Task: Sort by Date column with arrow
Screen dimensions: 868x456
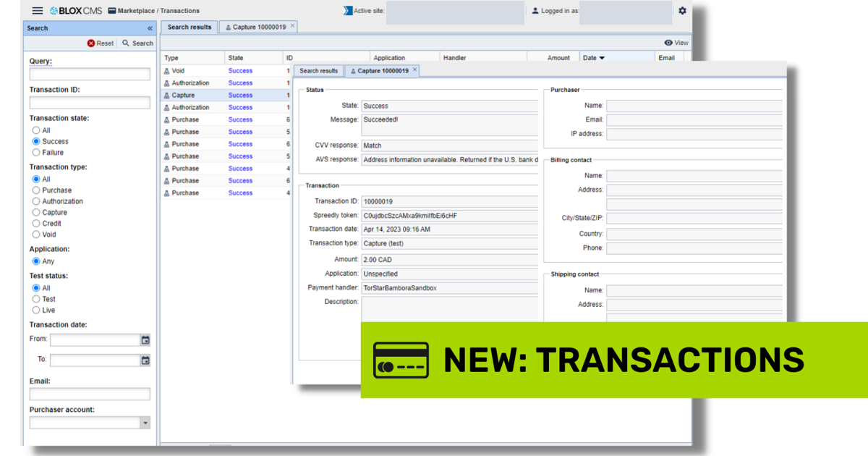Action: click(x=618, y=58)
